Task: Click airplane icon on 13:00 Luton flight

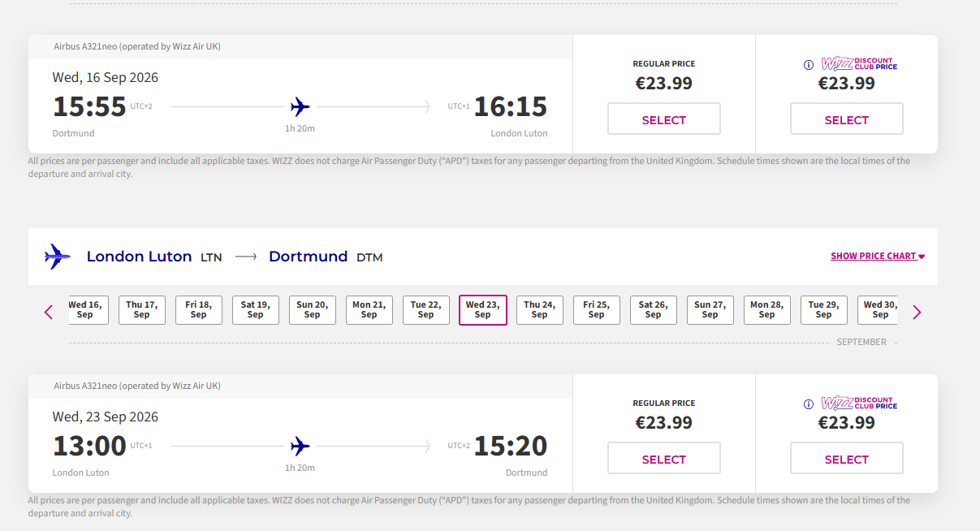Action: (300, 446)
